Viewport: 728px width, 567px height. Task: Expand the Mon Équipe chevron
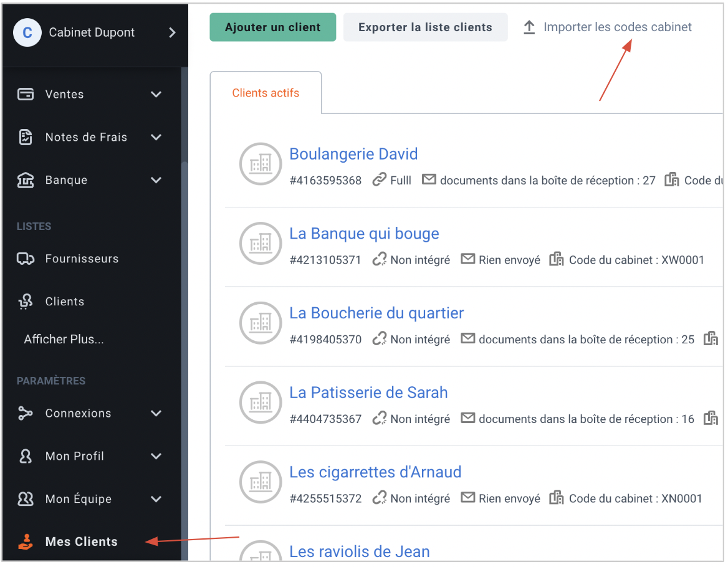pos(156,499)
